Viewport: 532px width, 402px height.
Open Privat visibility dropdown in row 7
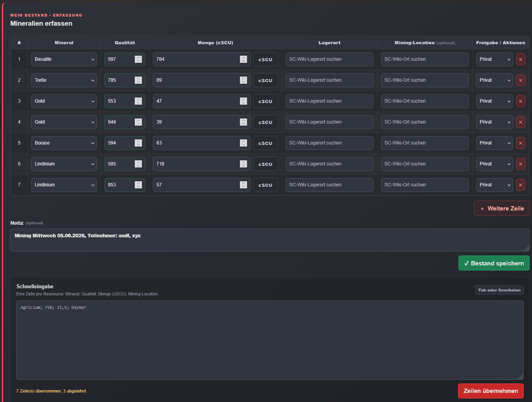494,185
